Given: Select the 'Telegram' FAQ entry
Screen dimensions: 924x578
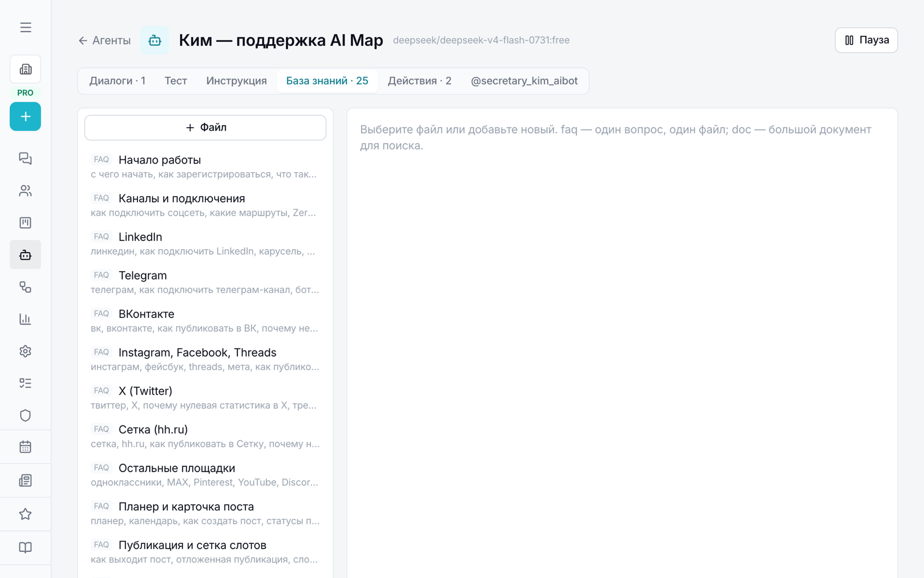Looking at the screenshot, I should [206, 282].
